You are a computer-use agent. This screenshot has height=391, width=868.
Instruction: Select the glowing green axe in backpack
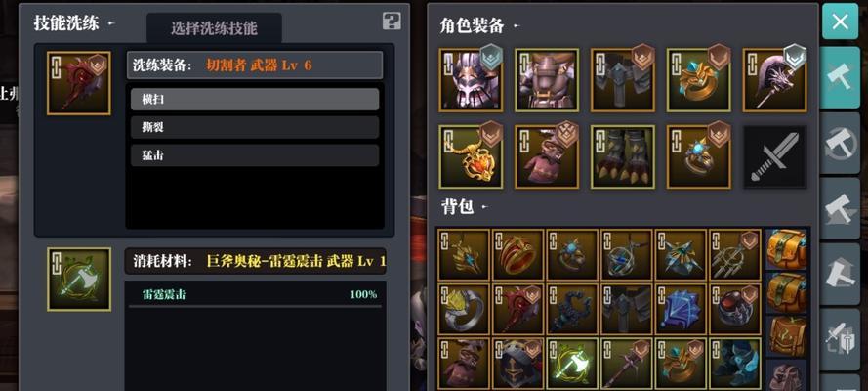pos(572,364)
